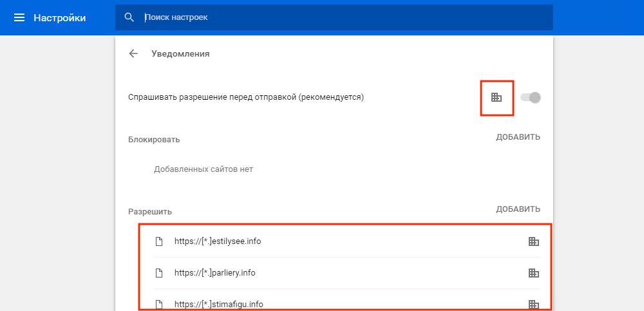Click the Уведомления page heading
Viewport: 644px width, 311px height.
click(x=180, y=54)
